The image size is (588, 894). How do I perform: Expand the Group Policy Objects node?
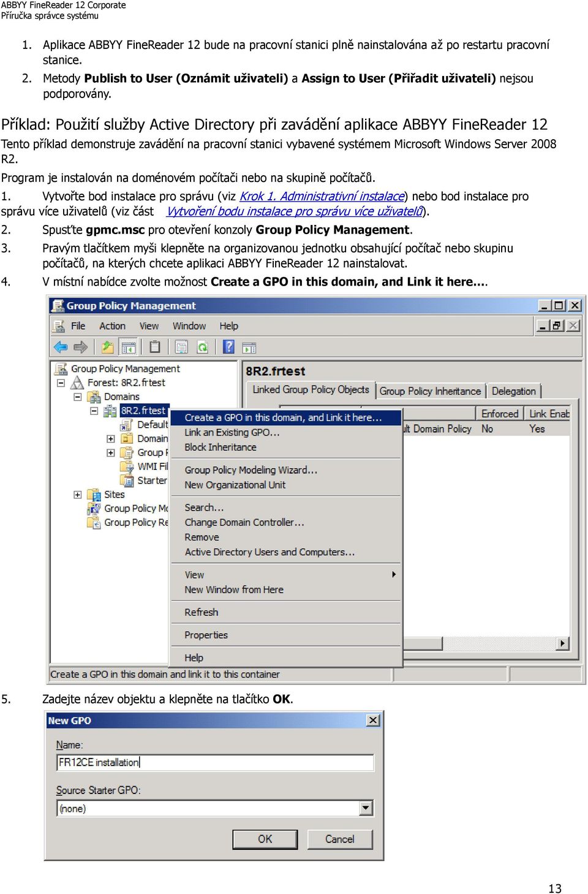111,453
